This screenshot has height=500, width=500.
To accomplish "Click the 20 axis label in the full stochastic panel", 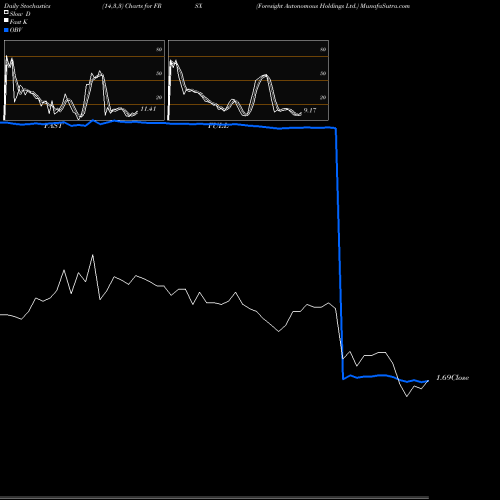I will coord(323,97).
